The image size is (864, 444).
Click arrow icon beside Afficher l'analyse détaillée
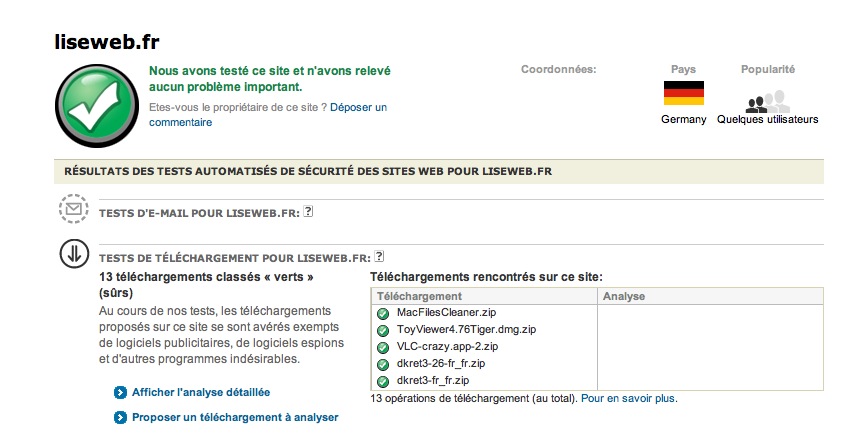tap(120, 393)
